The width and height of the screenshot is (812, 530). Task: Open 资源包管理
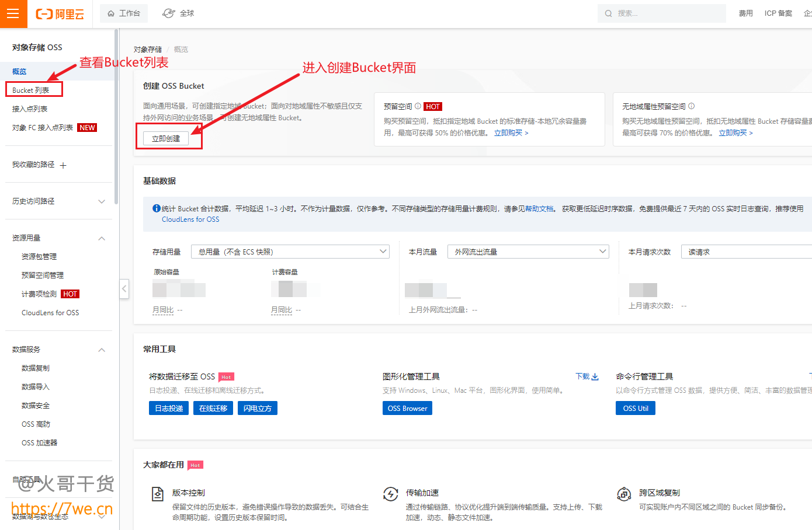39,256
